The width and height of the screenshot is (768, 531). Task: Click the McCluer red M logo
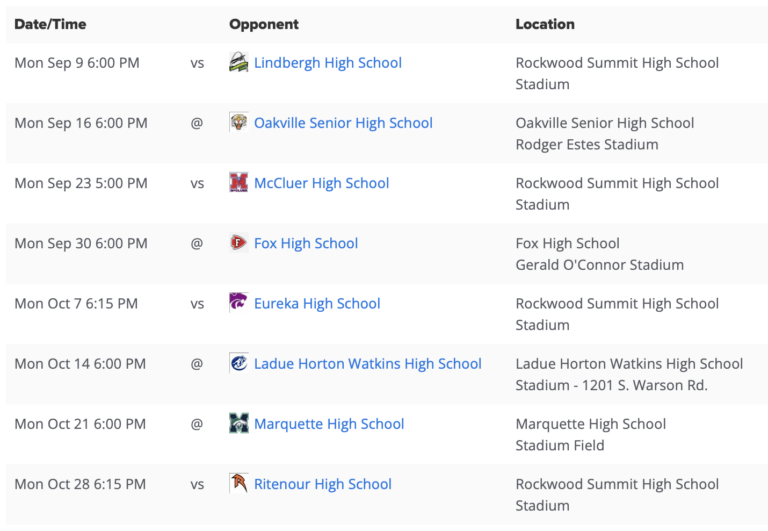(x=239, y=183)
